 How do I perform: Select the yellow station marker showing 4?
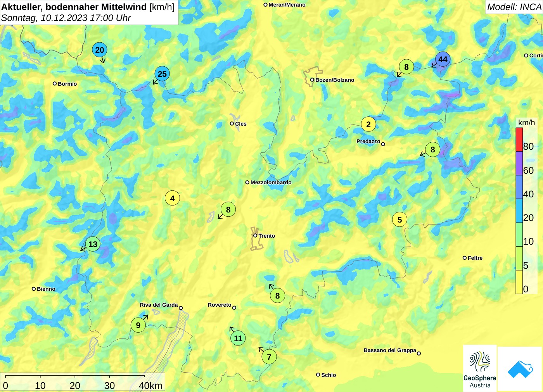172,198
